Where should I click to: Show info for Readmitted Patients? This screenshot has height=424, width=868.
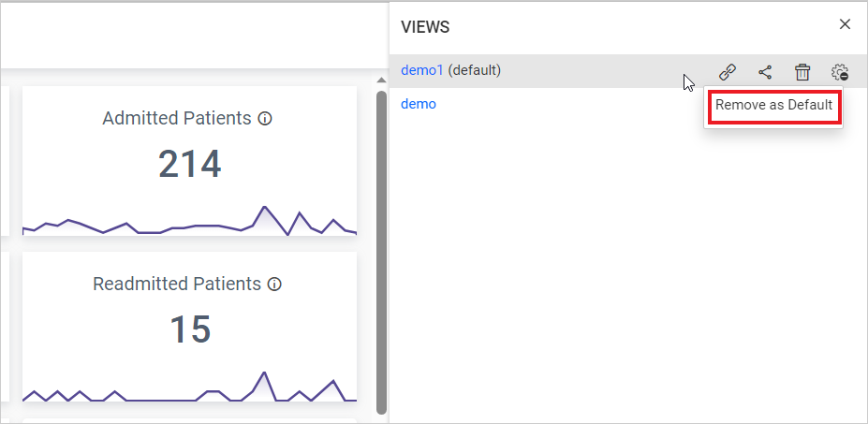click(x=274, y=284)
